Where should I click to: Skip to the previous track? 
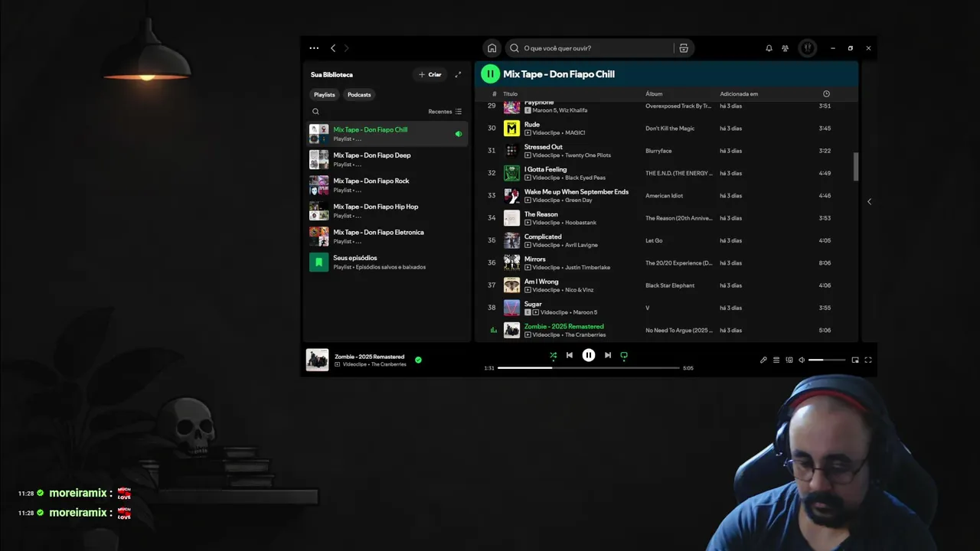(569, 355)
